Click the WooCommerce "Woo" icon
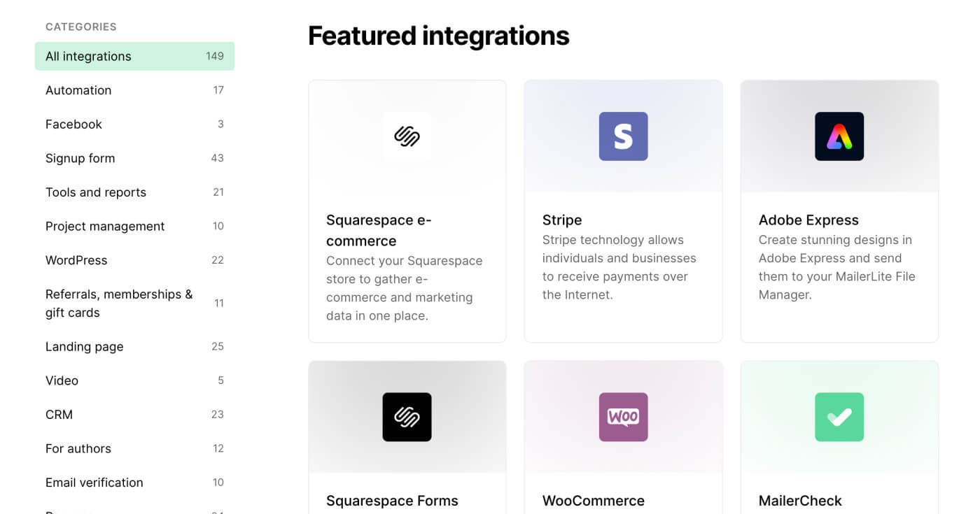 [623, 417]
